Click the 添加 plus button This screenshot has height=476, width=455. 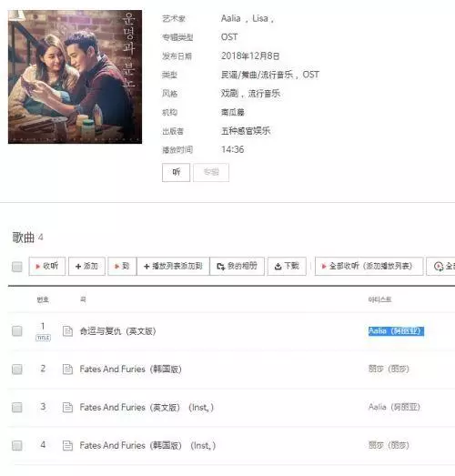tap(86, 267)
